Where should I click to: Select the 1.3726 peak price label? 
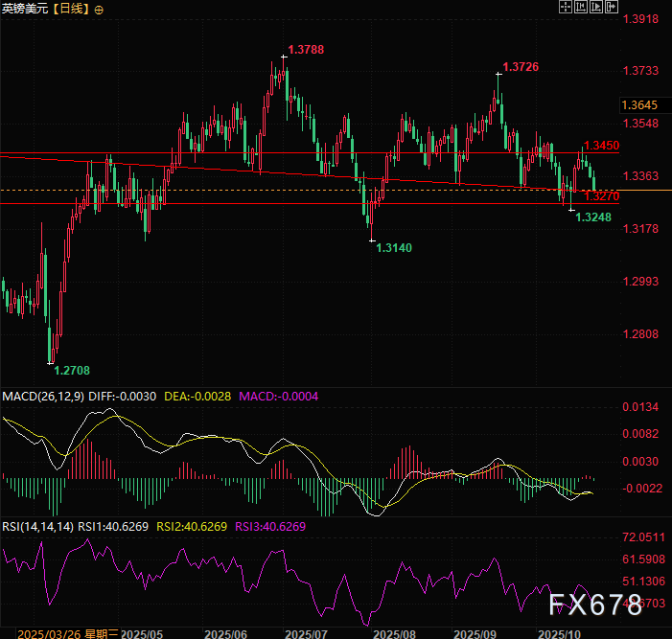tap(521, 66)
